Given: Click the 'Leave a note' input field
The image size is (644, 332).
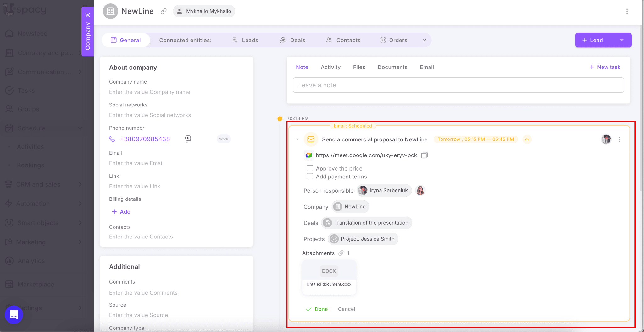Looking at the screenshot, I should pyautogui.click(x=458, y=85).
